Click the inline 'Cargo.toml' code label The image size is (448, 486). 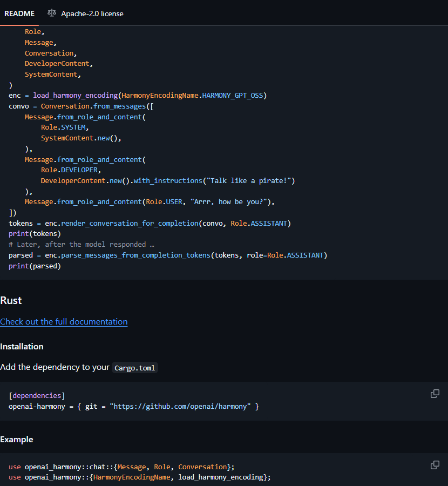[x=135, y=368]
